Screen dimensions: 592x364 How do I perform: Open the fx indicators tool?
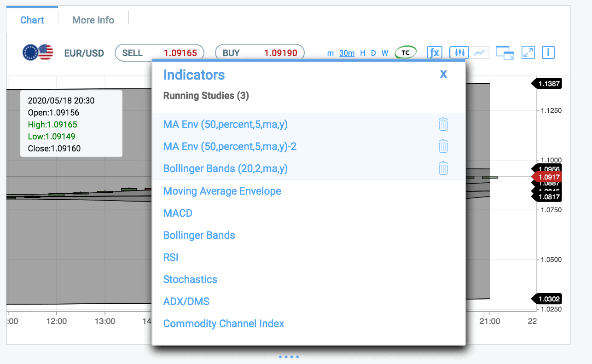coord(434,52)
